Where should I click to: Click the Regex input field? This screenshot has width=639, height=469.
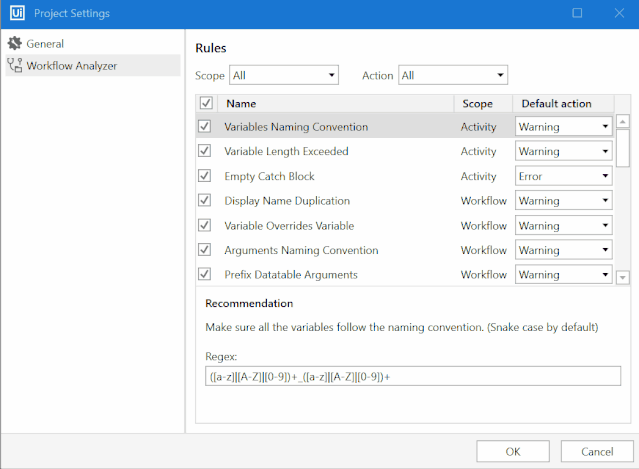413,376
